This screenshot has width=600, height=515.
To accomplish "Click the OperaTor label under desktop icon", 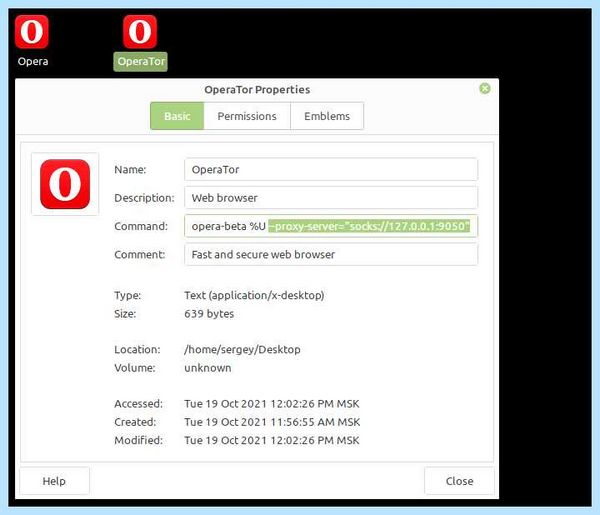I will (x=140, y=62).
